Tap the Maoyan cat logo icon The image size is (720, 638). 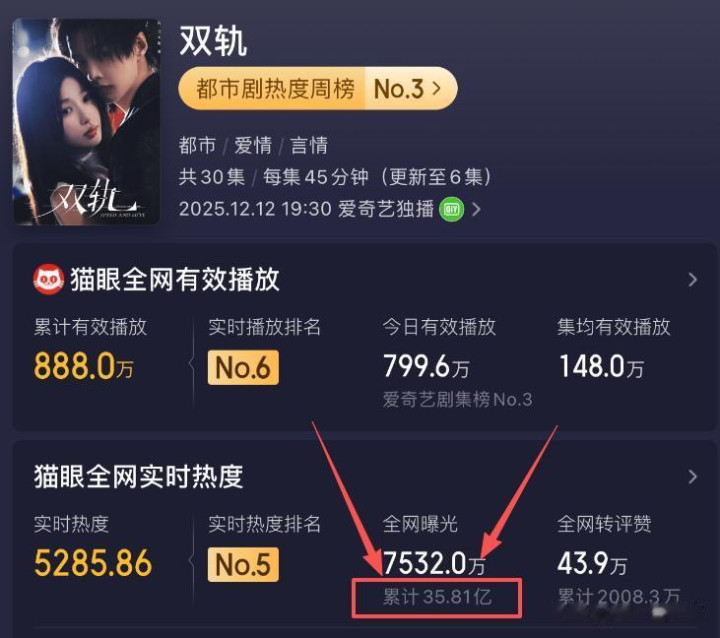[x=48, y=279]
